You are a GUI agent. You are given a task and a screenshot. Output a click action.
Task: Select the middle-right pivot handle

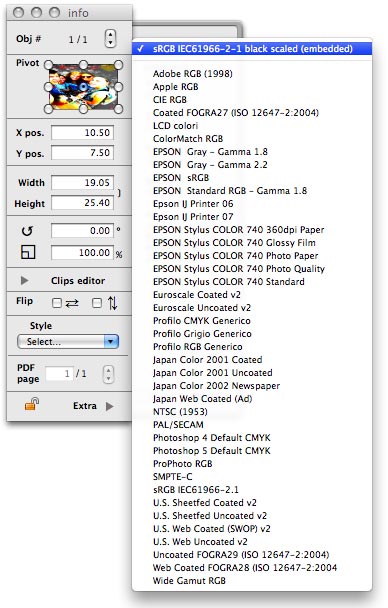pyautogui.click(x=119, y=87)
